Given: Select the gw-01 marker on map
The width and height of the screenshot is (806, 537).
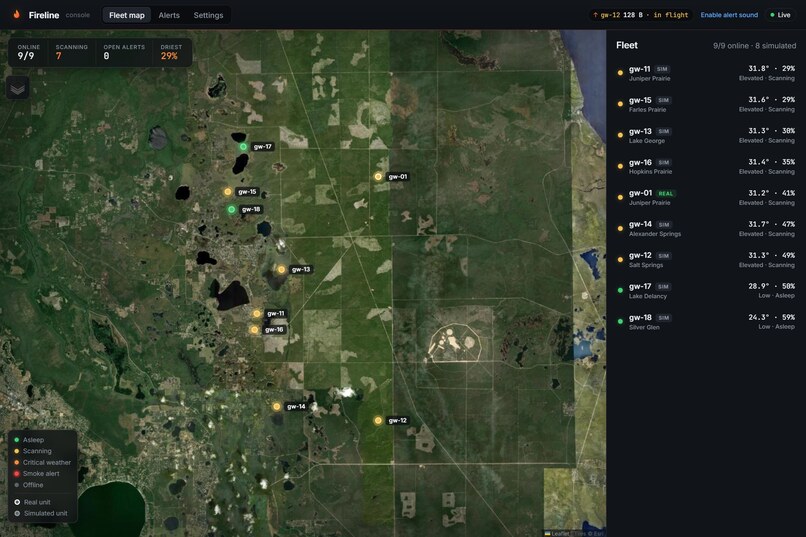Looking at the screenshot, I should coord(378,176).
